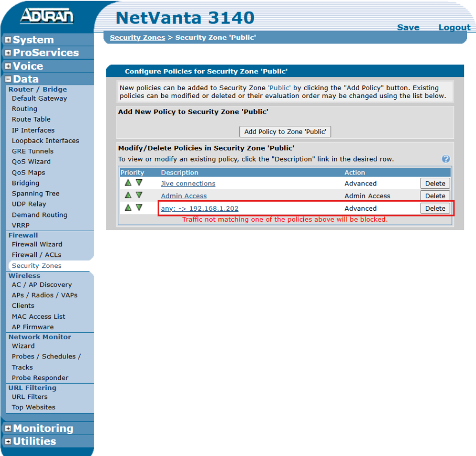Open IP Interfaces page

pyautogui.click(x=33, y=130)
